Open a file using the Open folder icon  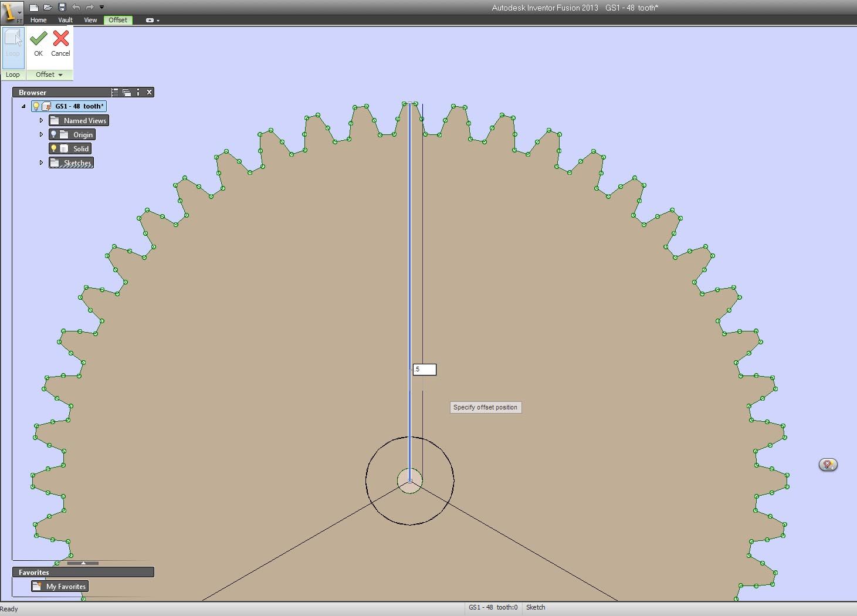(x=48, y=6)
